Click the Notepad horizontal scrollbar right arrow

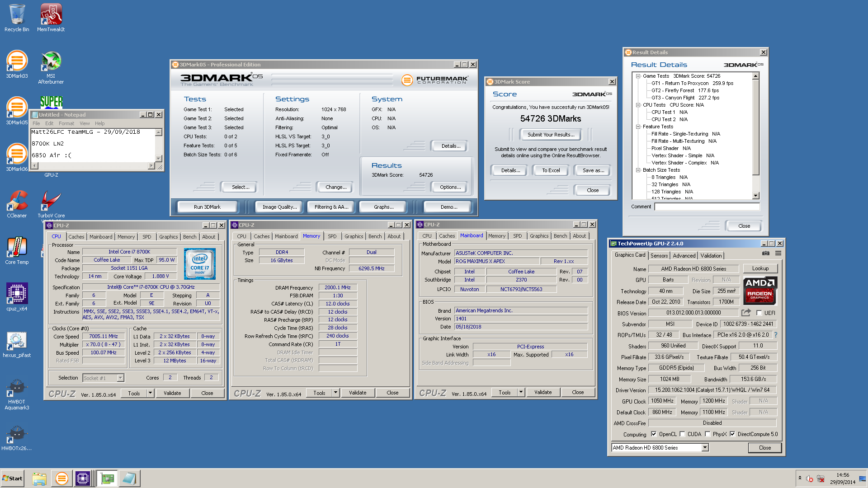(151, 166)
